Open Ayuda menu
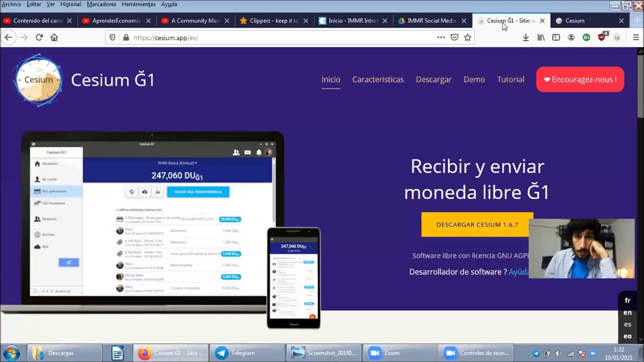 click(x=169, y=4)
